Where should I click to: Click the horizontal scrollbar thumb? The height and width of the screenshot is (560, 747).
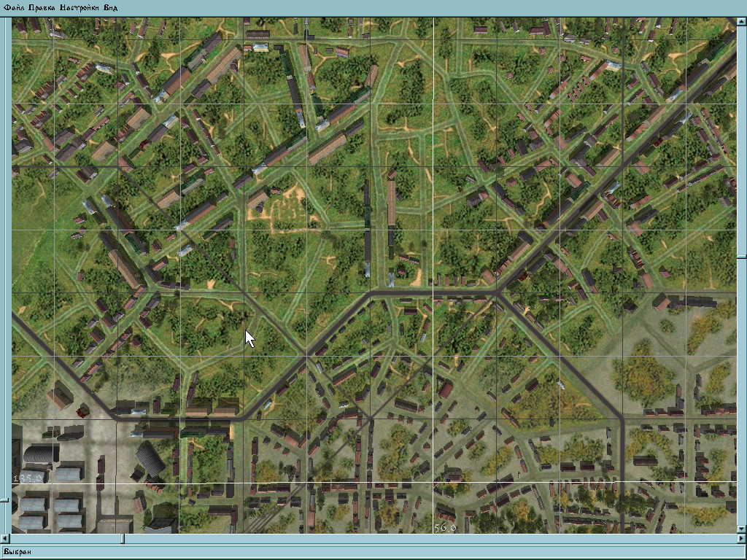coord(123,539)
